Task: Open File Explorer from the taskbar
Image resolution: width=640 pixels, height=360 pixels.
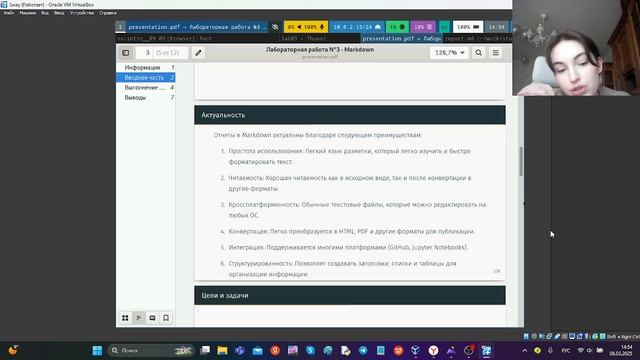Action: [222, 351]
